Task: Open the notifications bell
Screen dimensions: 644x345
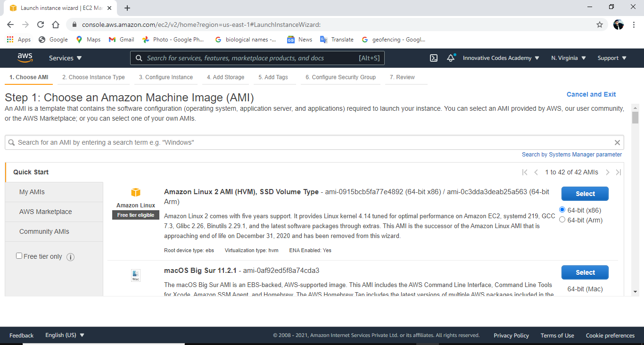Action: [451, 57]
